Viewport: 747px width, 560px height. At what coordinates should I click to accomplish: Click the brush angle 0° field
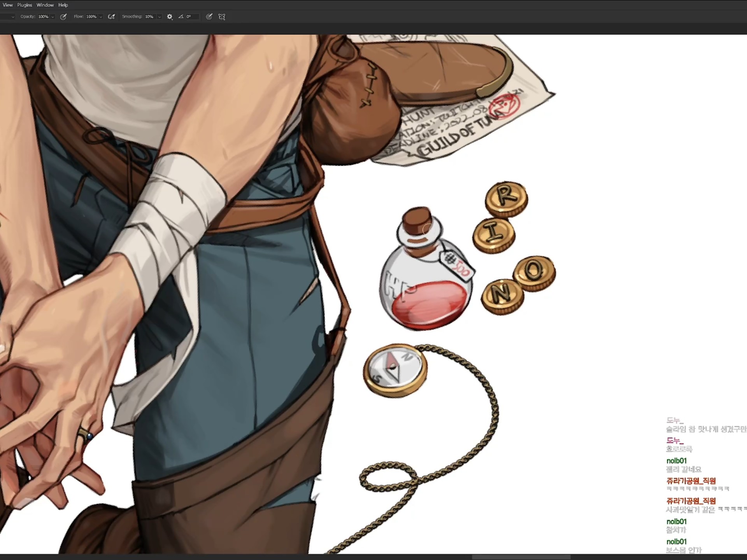coord(192,17)
